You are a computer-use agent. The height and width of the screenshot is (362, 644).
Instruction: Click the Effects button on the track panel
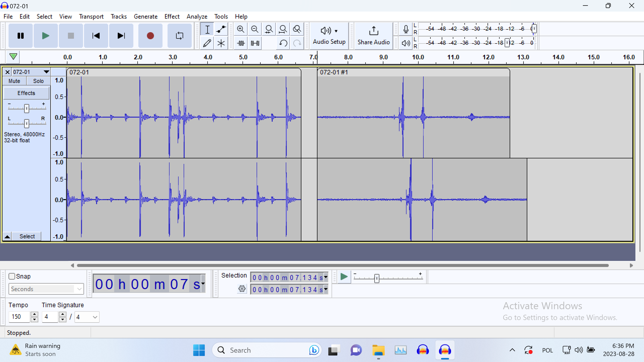pos(26,93)
